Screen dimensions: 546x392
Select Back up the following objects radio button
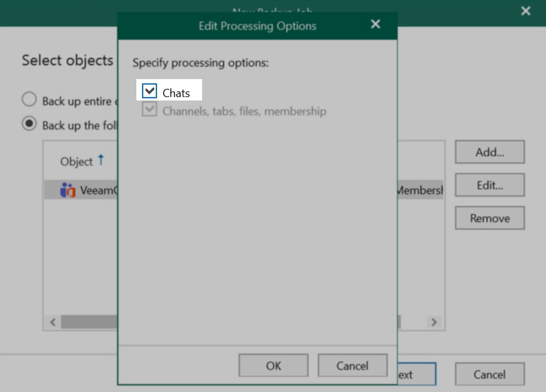point(29,123)
